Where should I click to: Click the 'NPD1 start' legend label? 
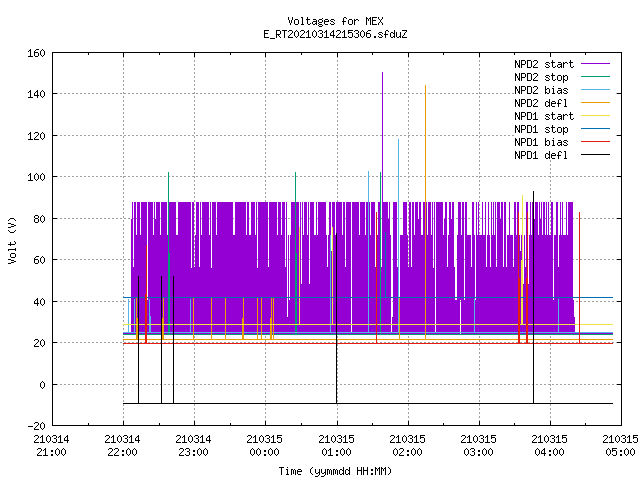(544, 116)
